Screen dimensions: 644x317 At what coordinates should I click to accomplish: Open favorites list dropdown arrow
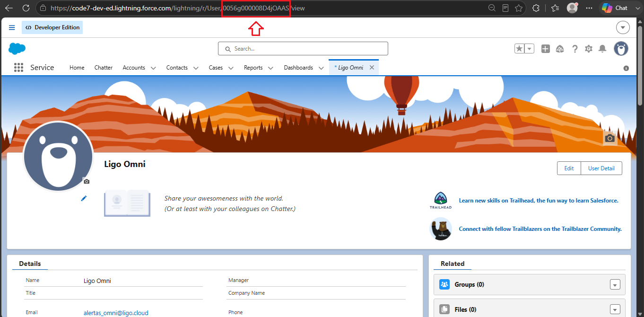pyautogui.click(x=530, y=48)
